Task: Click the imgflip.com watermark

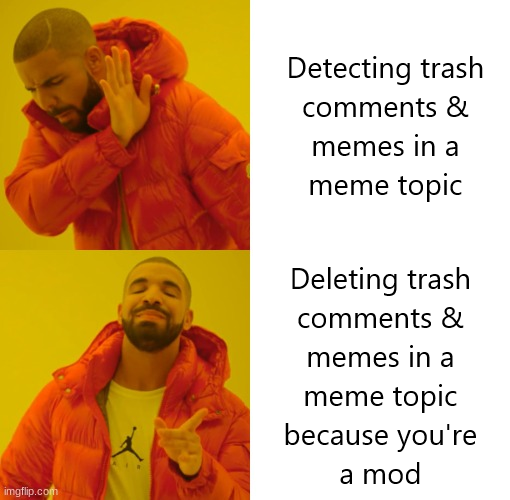Action: (31, 491)
